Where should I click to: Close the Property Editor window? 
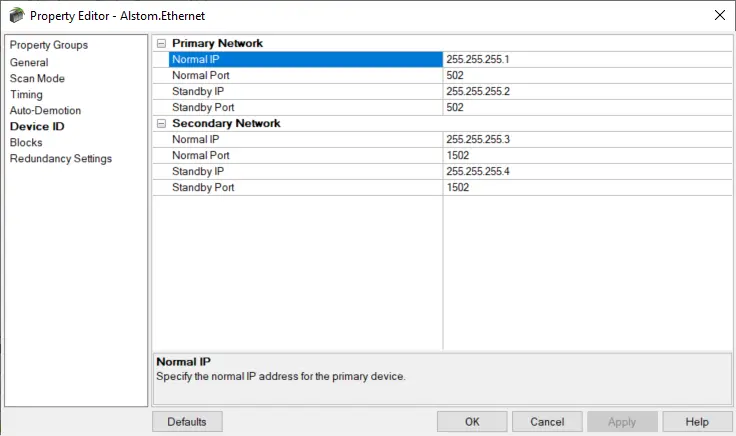(x=720, y=15)
